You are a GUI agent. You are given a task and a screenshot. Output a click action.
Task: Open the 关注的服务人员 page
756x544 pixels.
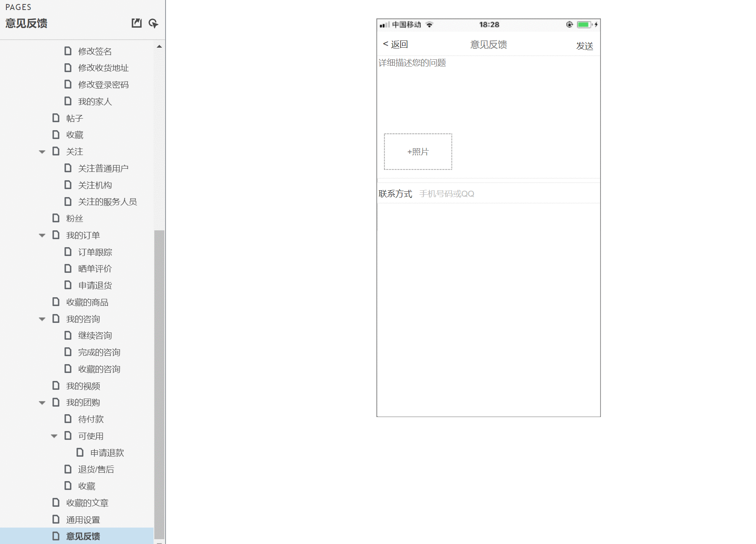click(107, 201)
